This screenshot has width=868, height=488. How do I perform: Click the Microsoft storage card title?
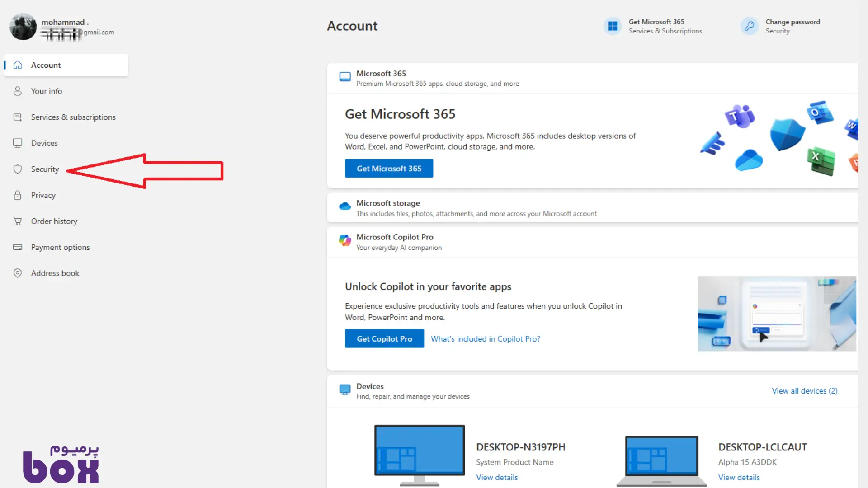click(x=388, y=203)
